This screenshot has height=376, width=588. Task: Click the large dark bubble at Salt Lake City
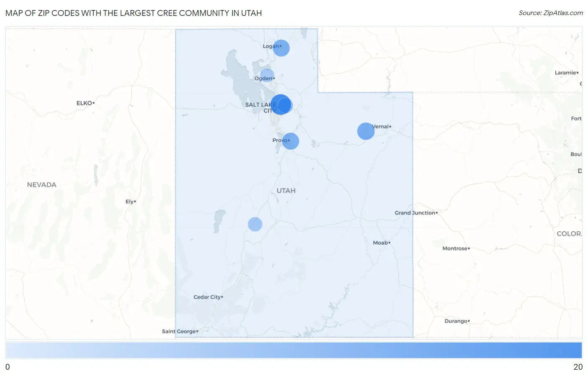(x=280, y=105)
